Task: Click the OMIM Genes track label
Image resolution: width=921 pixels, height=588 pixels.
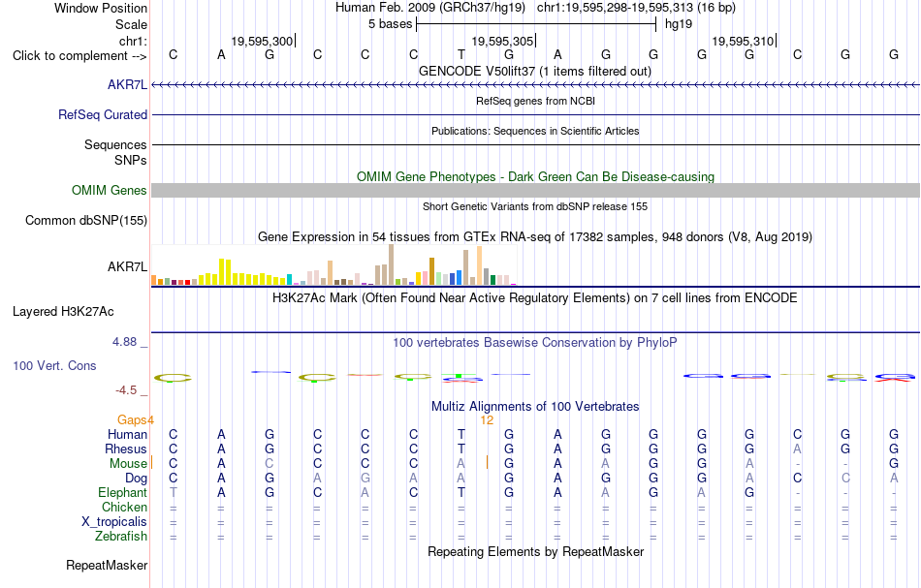Action: point(110,190)
